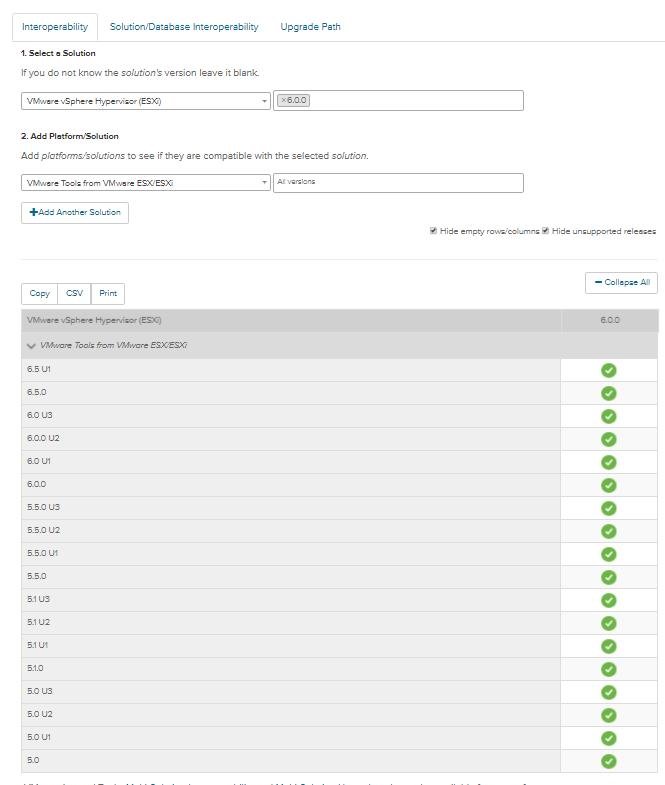Select the 6.5.0 row label
665x785 pixels.
(37, 392)
